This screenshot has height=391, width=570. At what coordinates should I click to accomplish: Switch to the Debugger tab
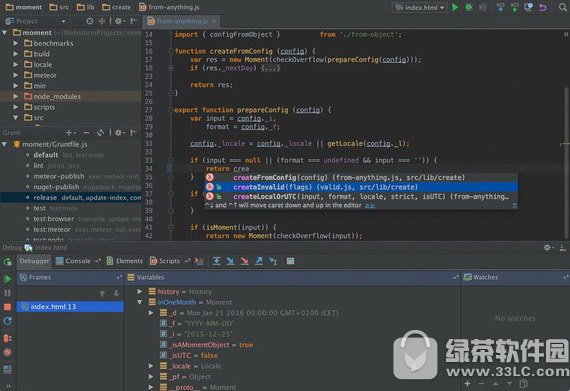34,261
